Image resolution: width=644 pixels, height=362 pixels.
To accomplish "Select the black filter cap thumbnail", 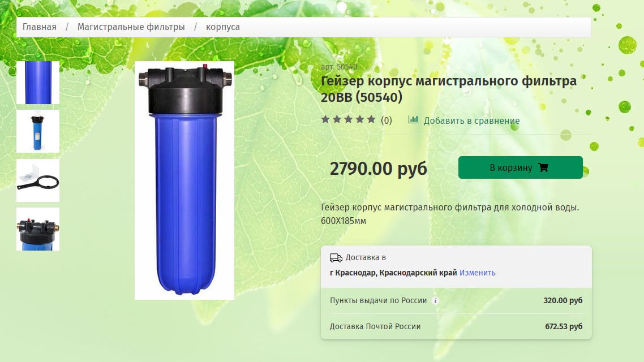I will click(38, 229).
